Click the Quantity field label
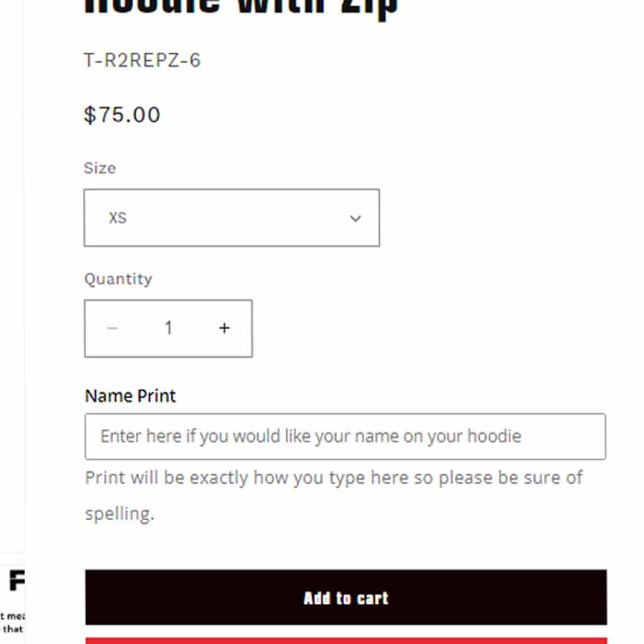Viewport: 644px width, 644px height. [118, 279]
